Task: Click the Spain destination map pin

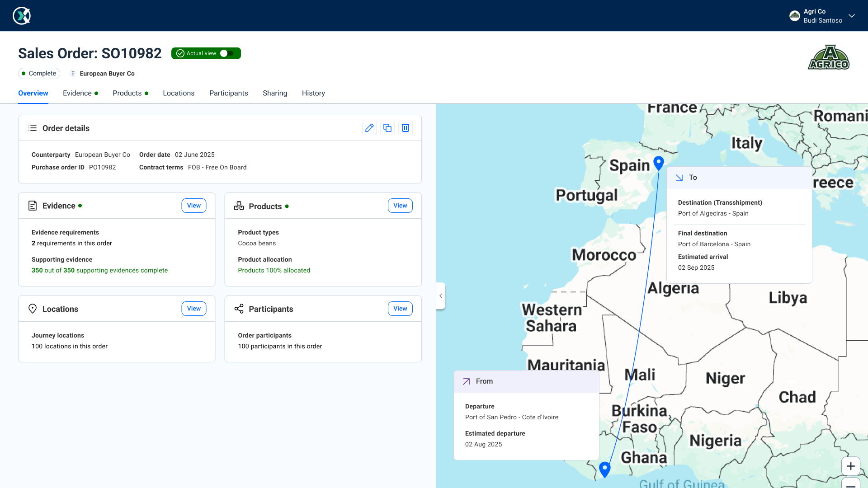Action: pos(659,163)
